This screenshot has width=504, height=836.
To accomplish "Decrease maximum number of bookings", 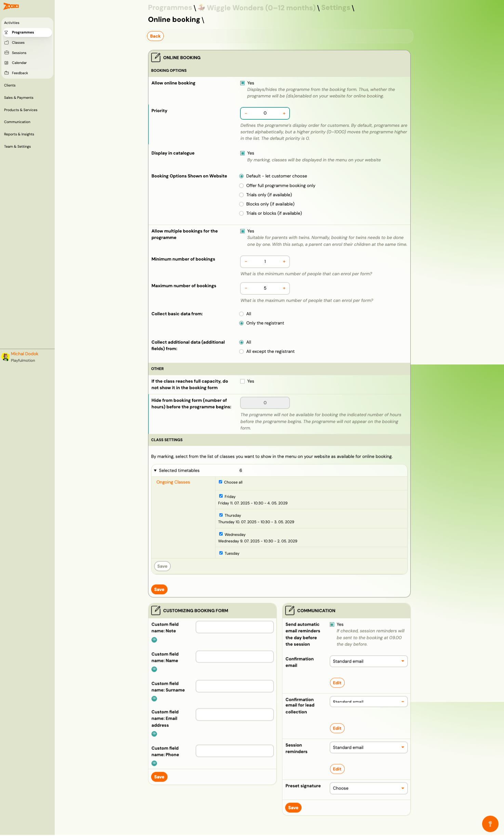I will 246,288.
